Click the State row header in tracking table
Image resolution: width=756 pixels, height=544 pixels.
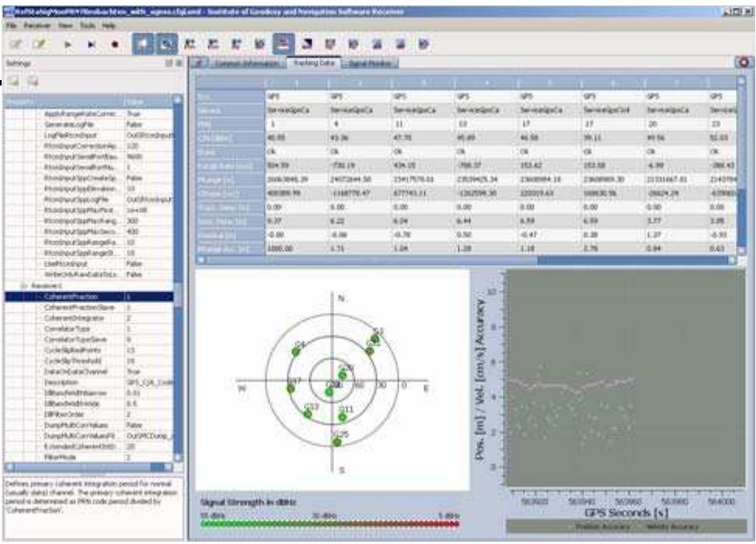tap(231, 152)
